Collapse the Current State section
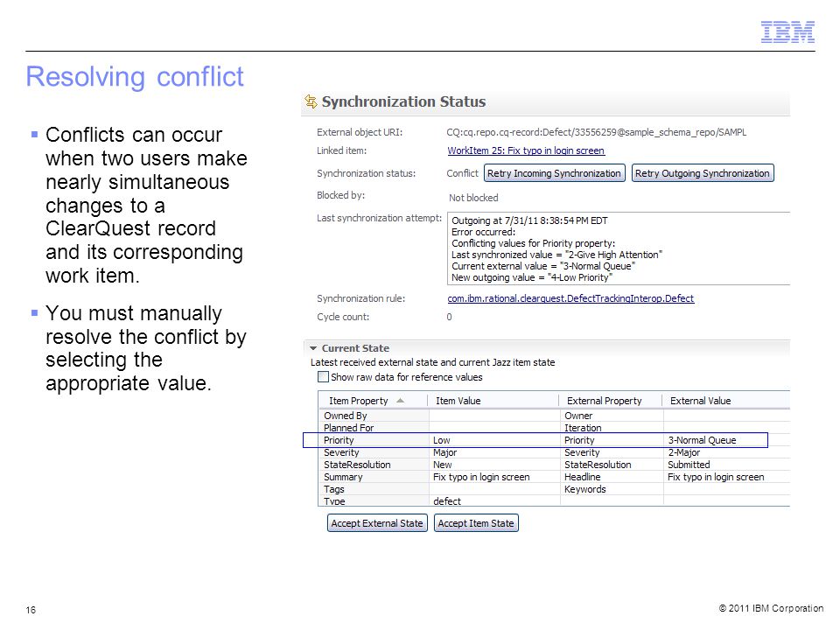The image size is (840, 630). [x=313, y=348]
